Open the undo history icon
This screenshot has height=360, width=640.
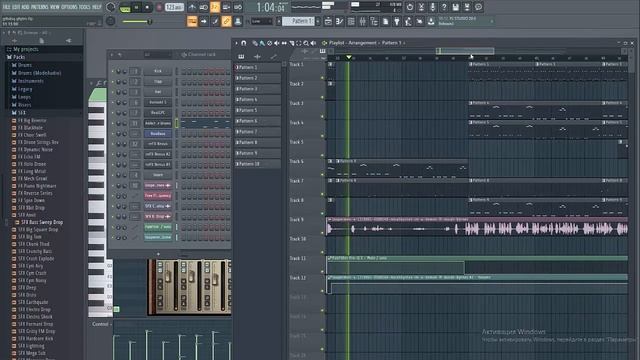410,7
